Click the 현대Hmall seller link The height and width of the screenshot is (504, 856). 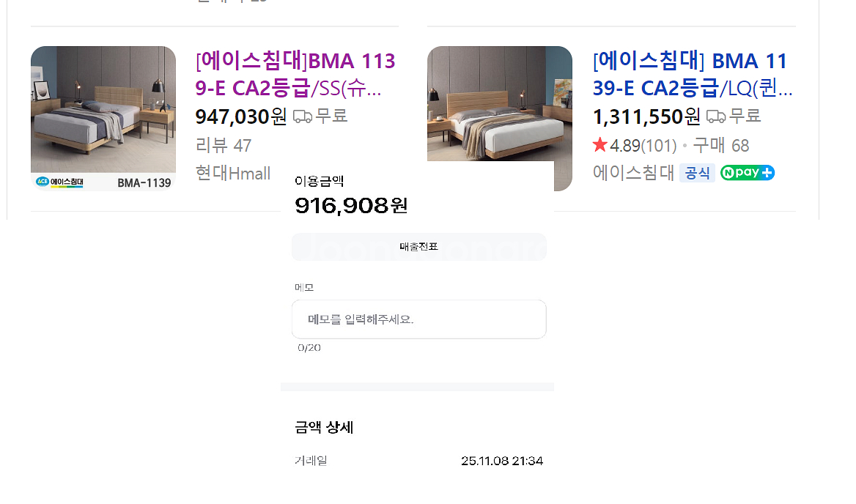[233, 174]
